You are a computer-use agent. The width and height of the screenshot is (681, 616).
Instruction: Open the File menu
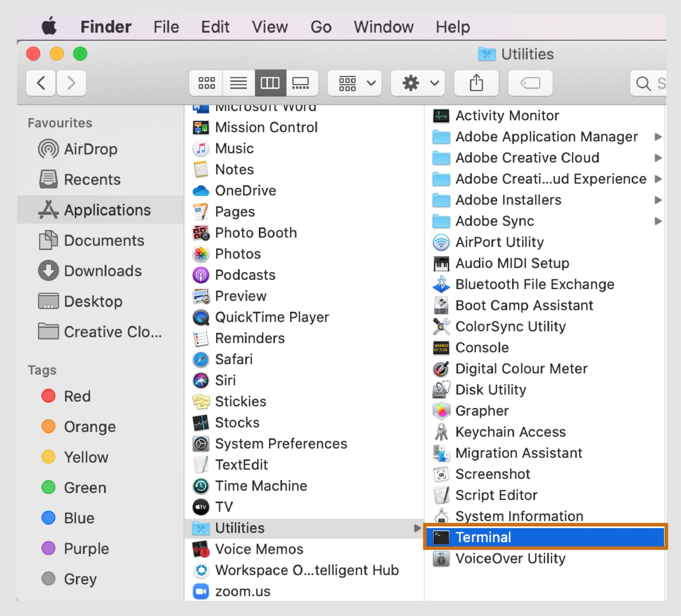click(166, 27)
